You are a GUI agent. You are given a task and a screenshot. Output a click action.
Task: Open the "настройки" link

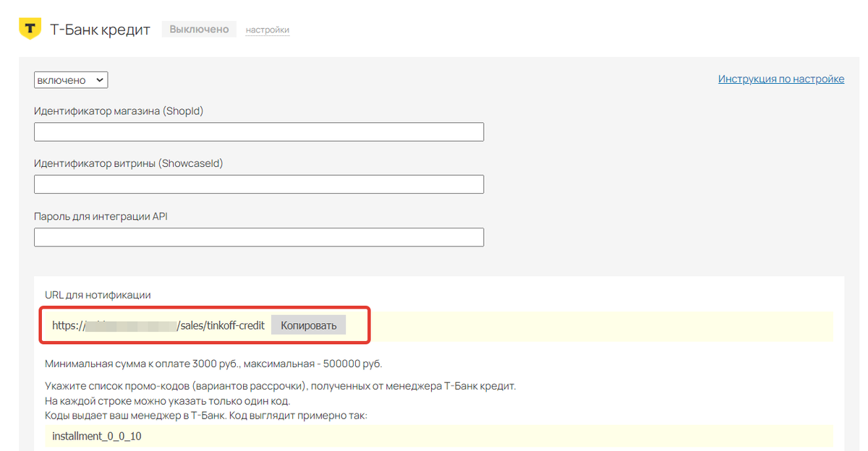point(268,30)
